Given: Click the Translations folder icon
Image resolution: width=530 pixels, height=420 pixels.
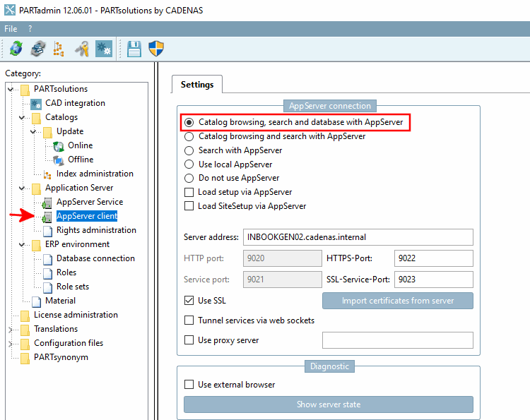Looking at the screenshot, I should point(25,330).
